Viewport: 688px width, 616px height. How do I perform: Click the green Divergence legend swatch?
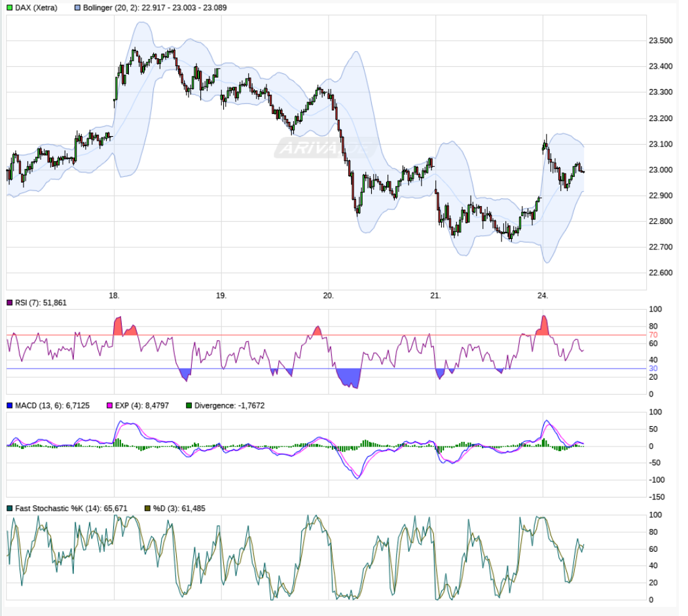tap(189, 405)
